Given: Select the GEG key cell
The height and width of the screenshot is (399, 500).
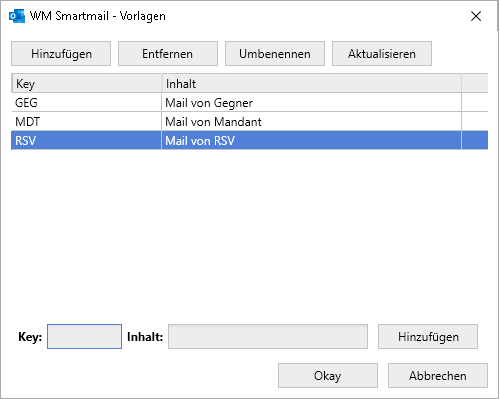Looking at the screenshot, I should pyautogui.click(x=87, y=103).
